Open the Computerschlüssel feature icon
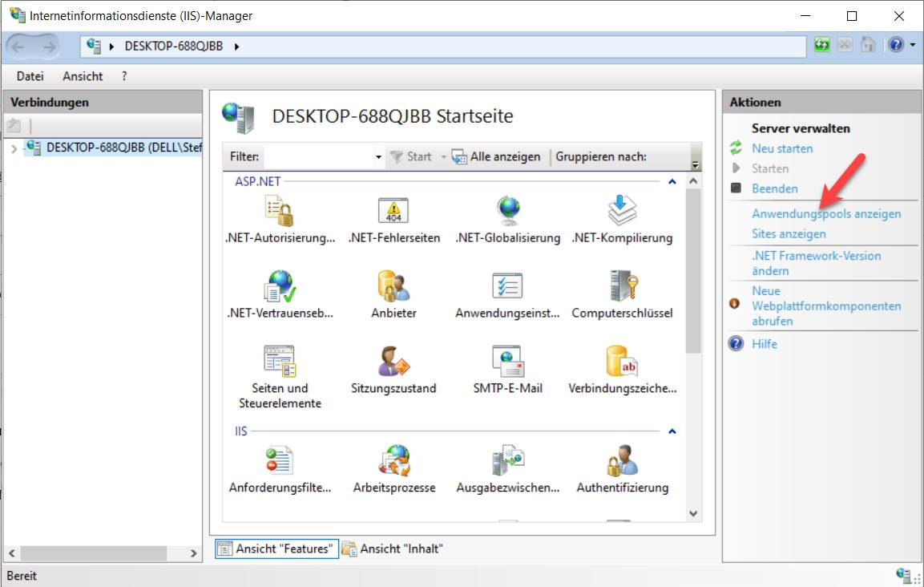The width and height of the screenshot is (924, 587). (622, 287)
